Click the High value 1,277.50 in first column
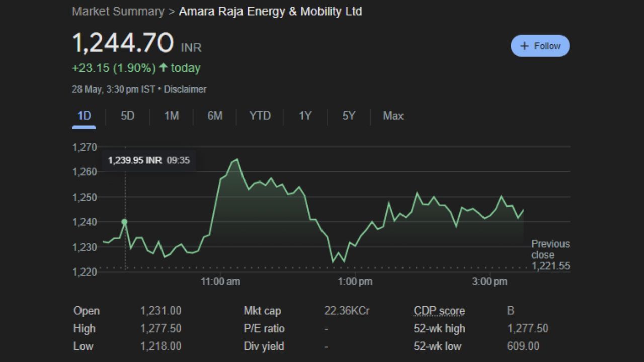This screenshot has width=644, height=362. 161,329
